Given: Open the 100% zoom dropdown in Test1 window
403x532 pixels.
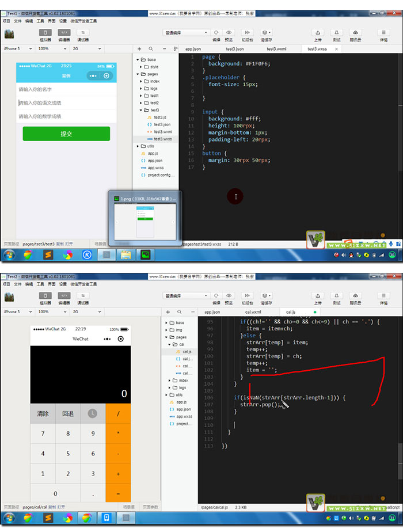Looking at the screenshot, I should click(52, 49).
